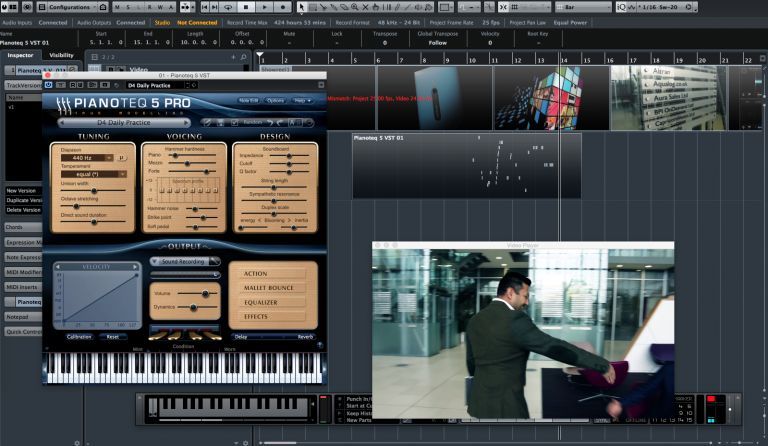Click the velocity Calibration button
768x446 pixels.
78,337
